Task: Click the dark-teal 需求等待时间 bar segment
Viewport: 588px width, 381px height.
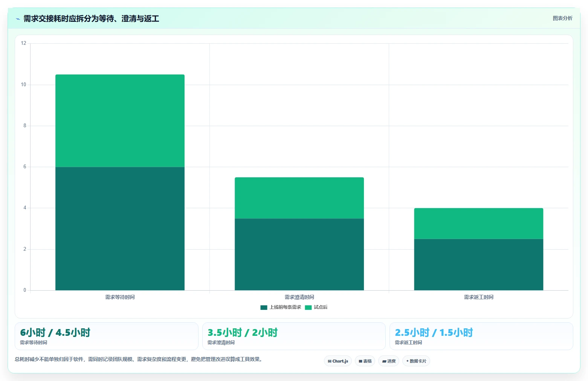Action: coord(120,229)
